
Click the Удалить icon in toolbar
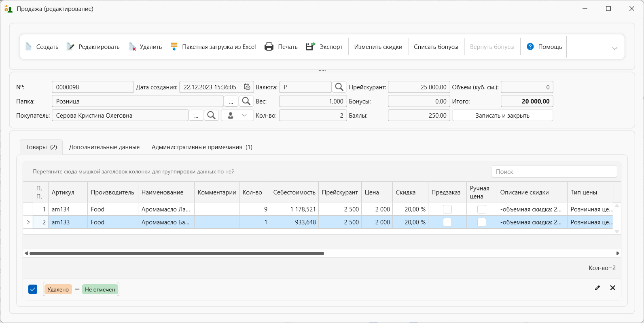pos(132,47)
